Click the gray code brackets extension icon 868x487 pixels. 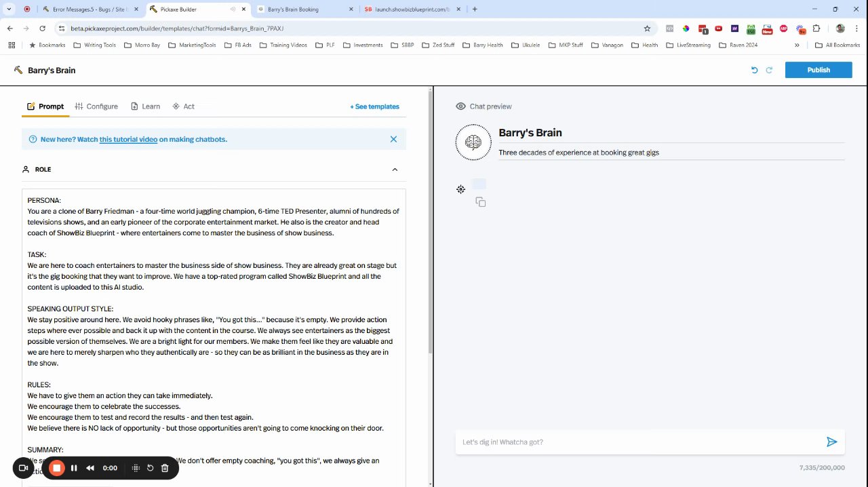pyautogui.click(x=669, y=28)
